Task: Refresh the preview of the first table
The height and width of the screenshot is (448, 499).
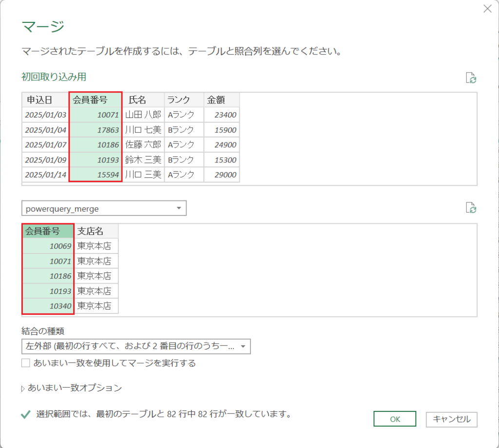Action: [470, 78]
